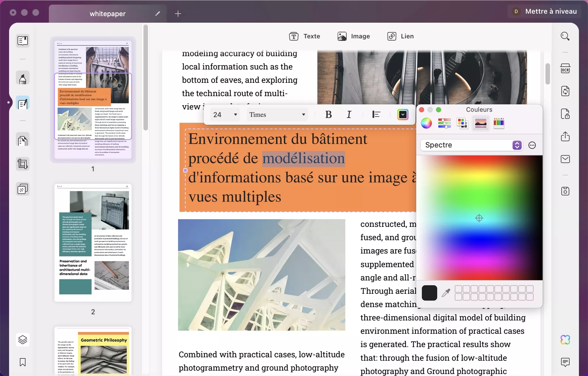The width and height of the screenshot is (588, 376).
Task: Click the D user avatar
Action: (516, 11)
